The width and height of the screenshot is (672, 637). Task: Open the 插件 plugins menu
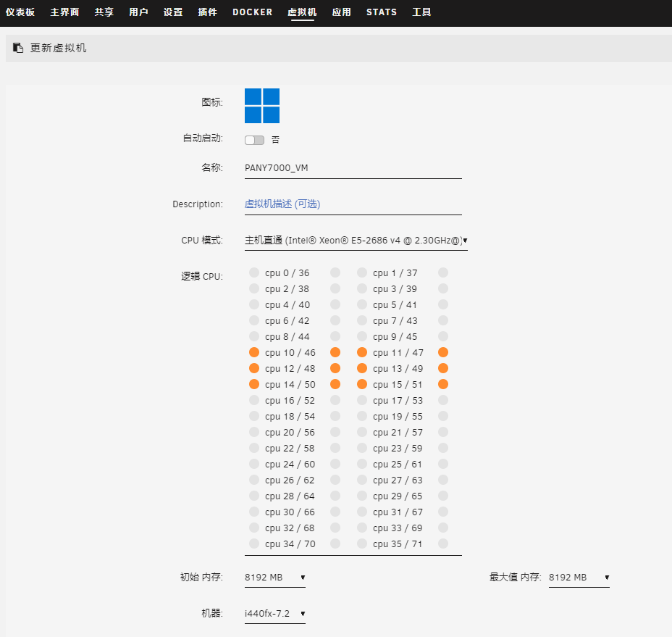(x=207, y=12)
